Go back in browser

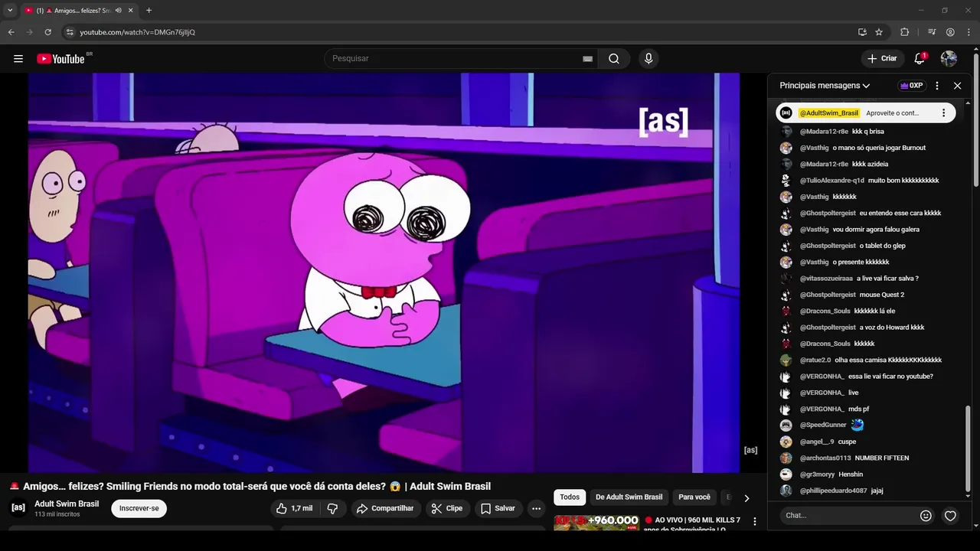[11, 32]
